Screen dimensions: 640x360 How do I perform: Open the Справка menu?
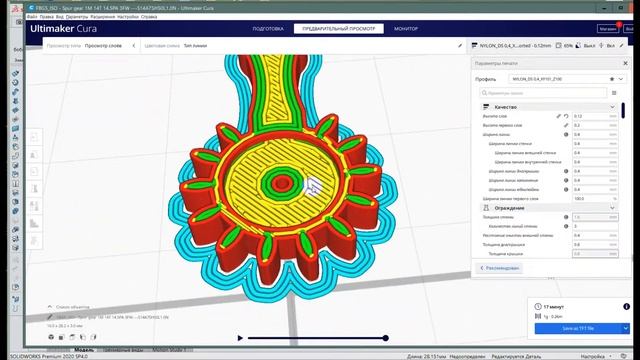point(149,17)
